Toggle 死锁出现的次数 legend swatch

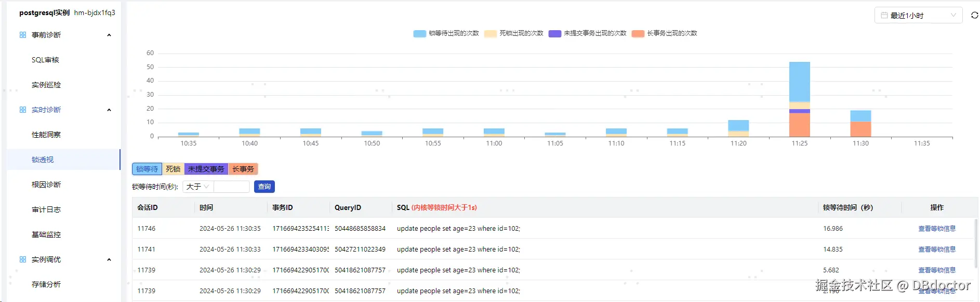491,33
